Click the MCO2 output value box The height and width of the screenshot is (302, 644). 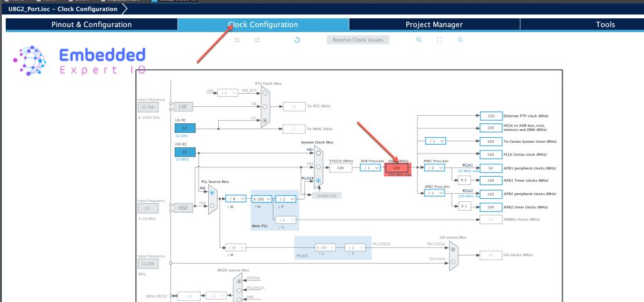pyautogui.click(x=189, y=296)
